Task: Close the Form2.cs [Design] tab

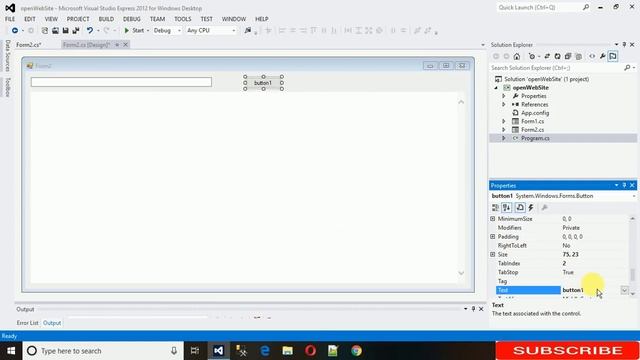Action: (x=126, y=45)
